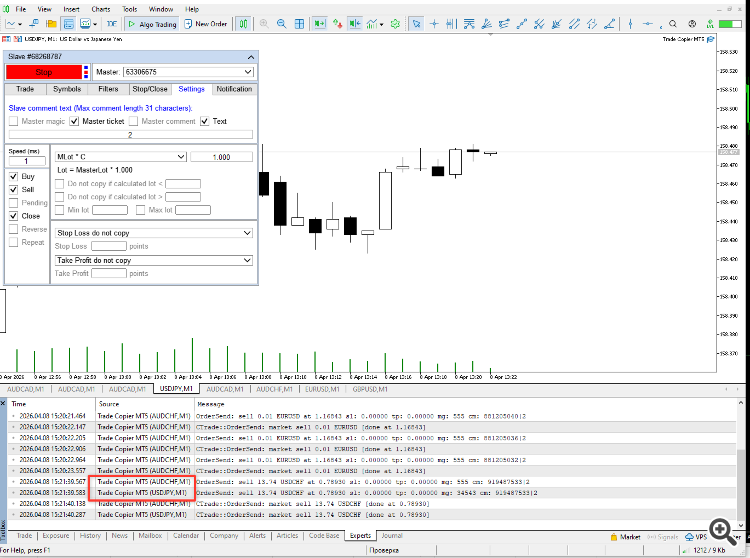The width and height of the screenshot is (750, 558).
Task: Uncheck the Sell checkbox
Action: coord(13,189)
